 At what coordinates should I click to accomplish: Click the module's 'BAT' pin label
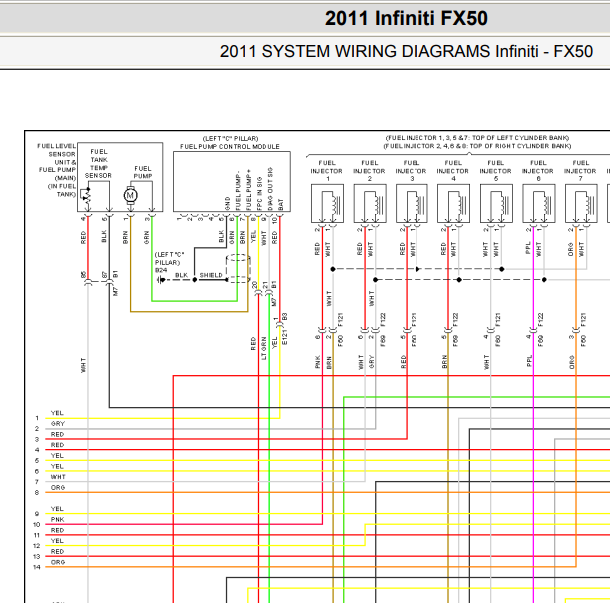click(x=281, y=205)
